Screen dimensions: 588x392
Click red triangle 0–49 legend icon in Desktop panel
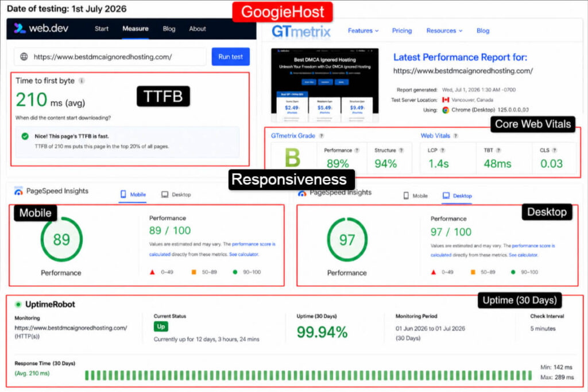[434, 272]
